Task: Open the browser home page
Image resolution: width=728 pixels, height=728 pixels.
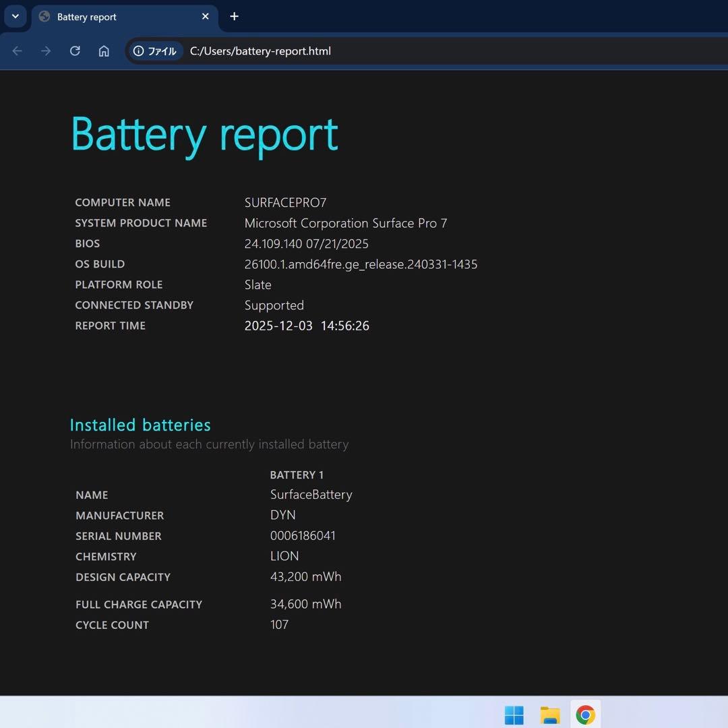Action: pyautogui.click(x=104, y=51)
